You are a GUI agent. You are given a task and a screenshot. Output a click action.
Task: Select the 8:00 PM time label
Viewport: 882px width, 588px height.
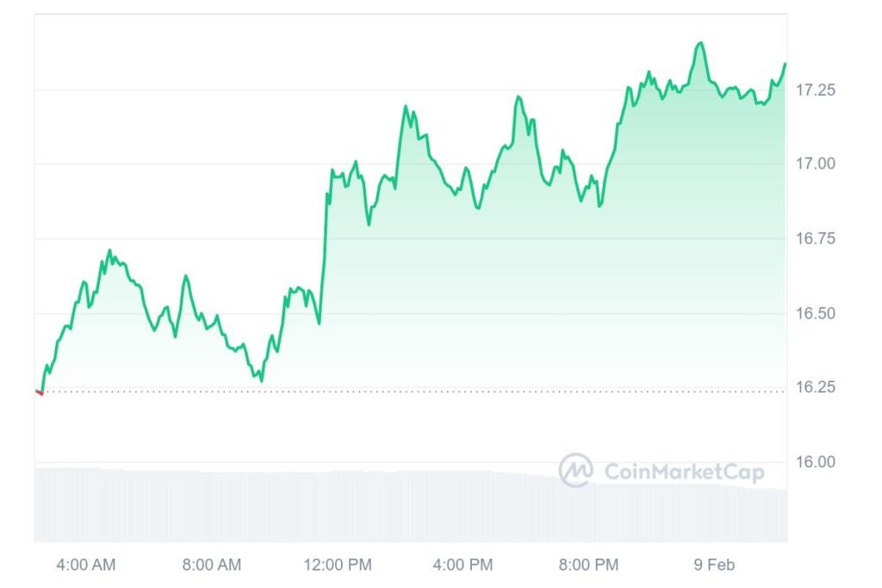[x=588, y=565]
